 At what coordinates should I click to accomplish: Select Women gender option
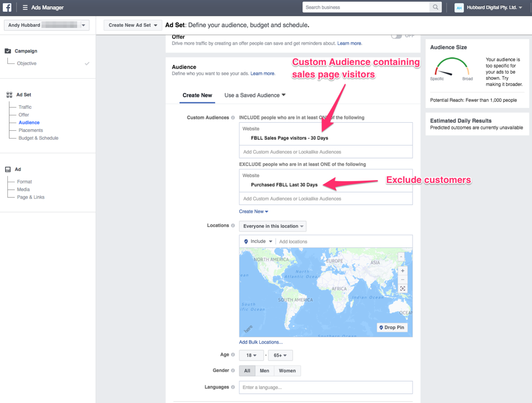click(287, 371)
